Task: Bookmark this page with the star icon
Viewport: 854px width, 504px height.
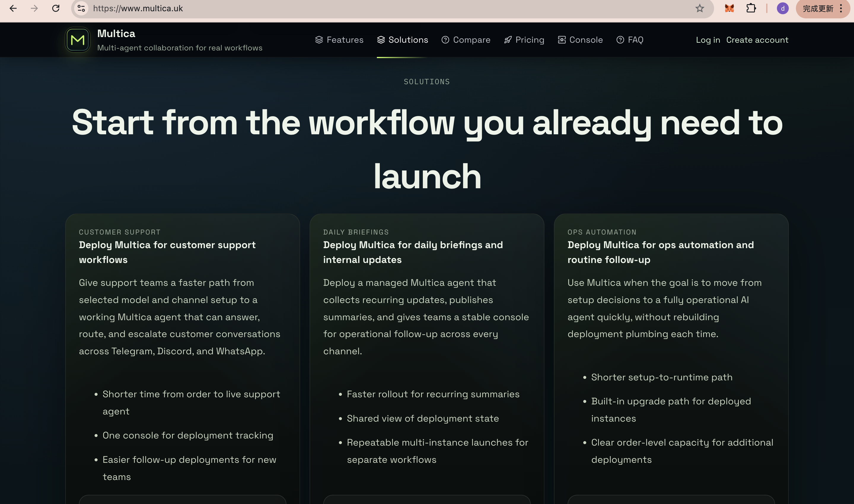Action: pyautogui.click(x=700, y=8)
